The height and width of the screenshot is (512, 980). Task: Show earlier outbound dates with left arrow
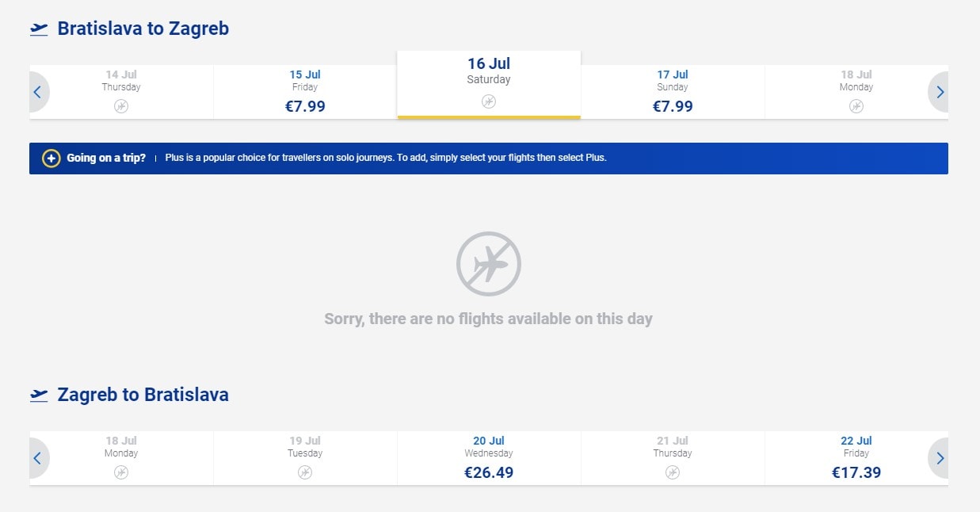(37, 92)
